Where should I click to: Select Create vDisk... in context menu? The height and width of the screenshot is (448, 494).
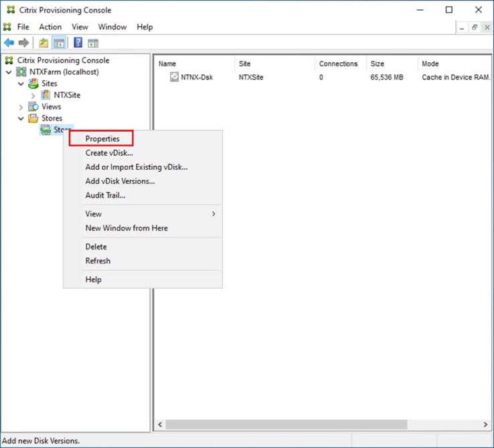[x=109, y=153]
